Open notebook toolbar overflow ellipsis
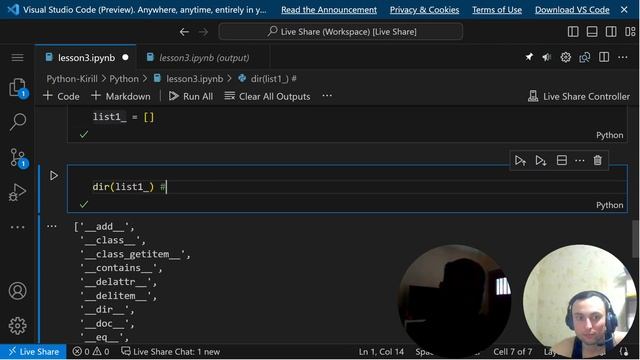This screenshot has height=360, width=640. coord(327,96)
